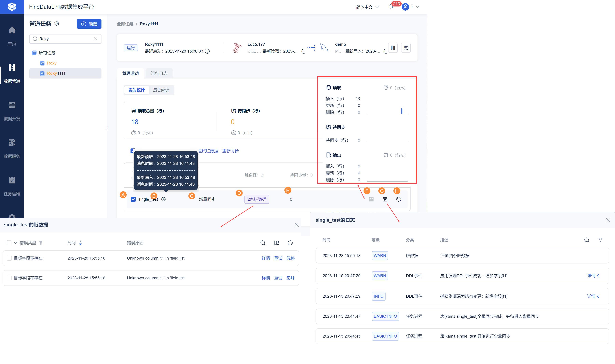Switch to the 运行日志 tab

(159, 73)
